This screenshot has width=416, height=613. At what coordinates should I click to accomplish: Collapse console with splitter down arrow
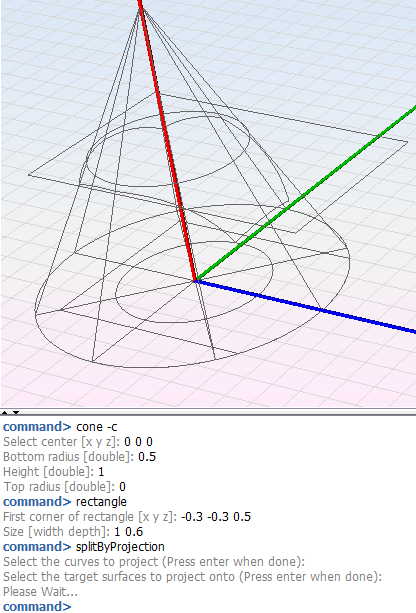tap(16, 412)
